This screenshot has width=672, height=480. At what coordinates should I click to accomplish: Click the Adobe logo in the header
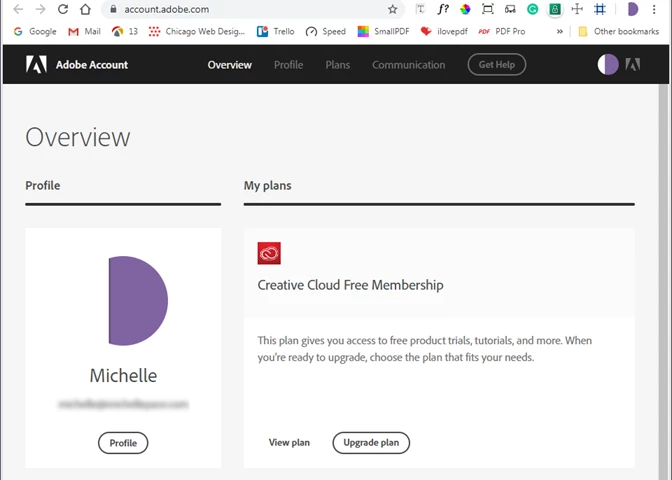[x=36, y=64]
